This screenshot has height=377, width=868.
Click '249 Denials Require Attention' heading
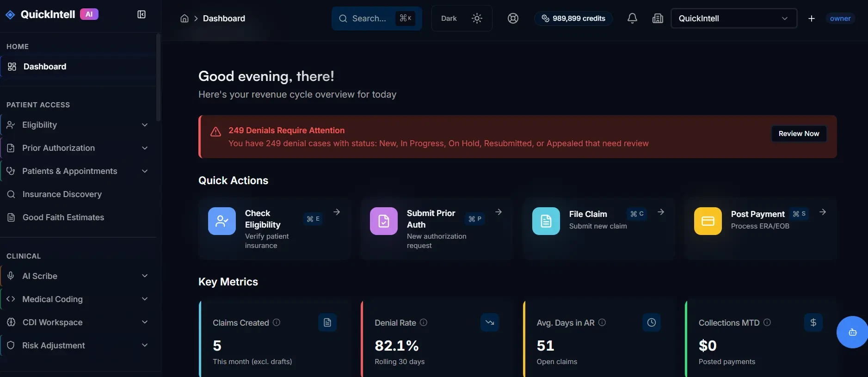pyautogui.click(x=286, y=130)
